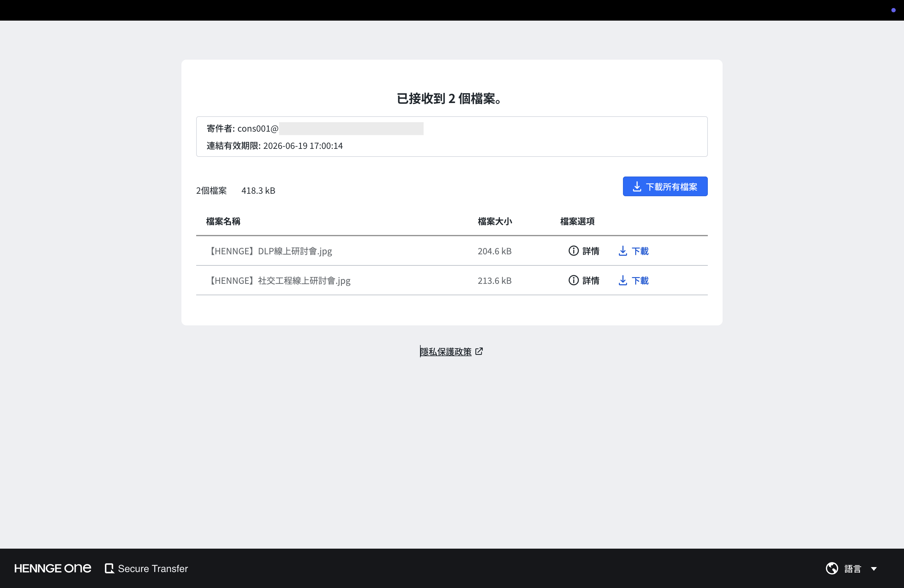Click 下載 link in the 社交工程線上研討會 row

pyautogui.click(x=640, y=281)
